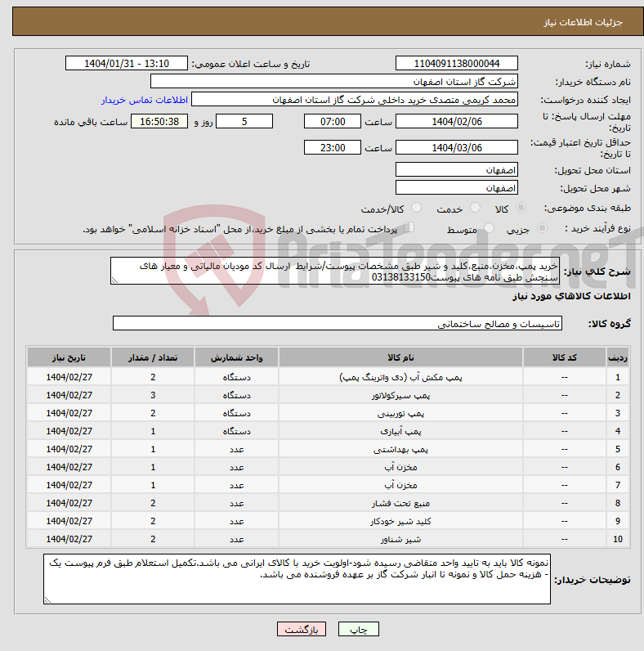Viewport: 644px width, 651px height.
Task: Toggle the Islamic treasury payment checkbox
Action: [409, 227]
